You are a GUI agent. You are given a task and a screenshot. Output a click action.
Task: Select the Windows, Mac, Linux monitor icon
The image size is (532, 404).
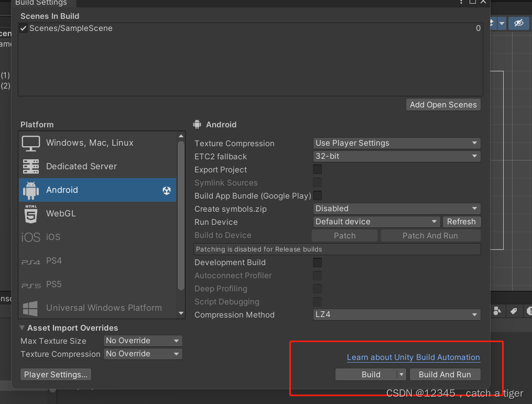(x=31, y=143)
